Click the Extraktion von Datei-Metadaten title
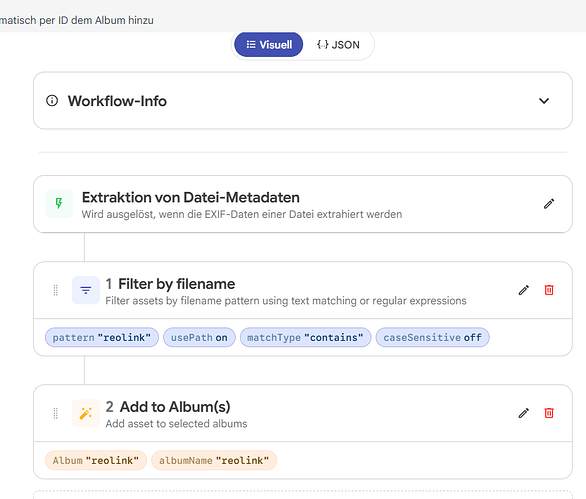The height and width of the screenshot is (499, 586). 191,197
